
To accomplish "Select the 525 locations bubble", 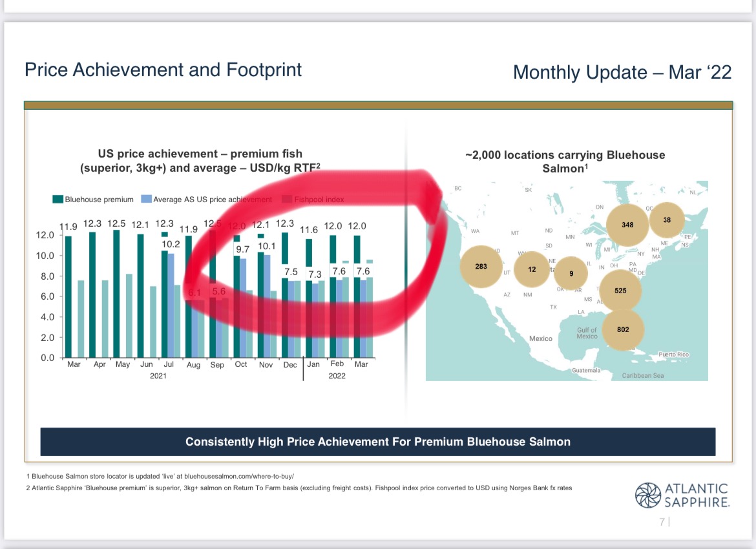I will pyautogui.click(x=620, y=291).
